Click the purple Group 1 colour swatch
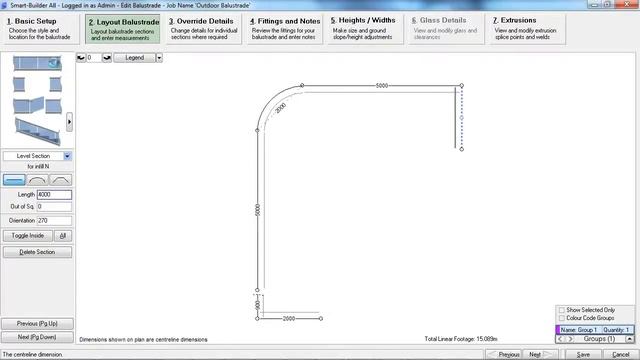 [x=558, y=330]
